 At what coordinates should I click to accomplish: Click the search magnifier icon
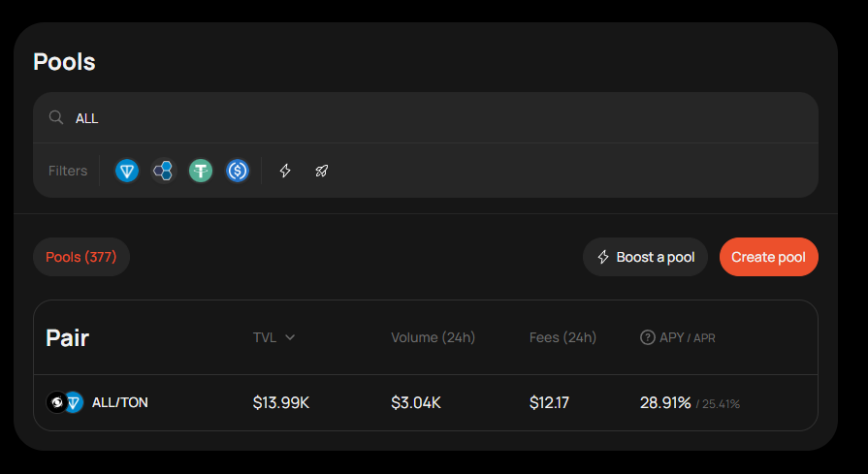(x=56, y=117)
